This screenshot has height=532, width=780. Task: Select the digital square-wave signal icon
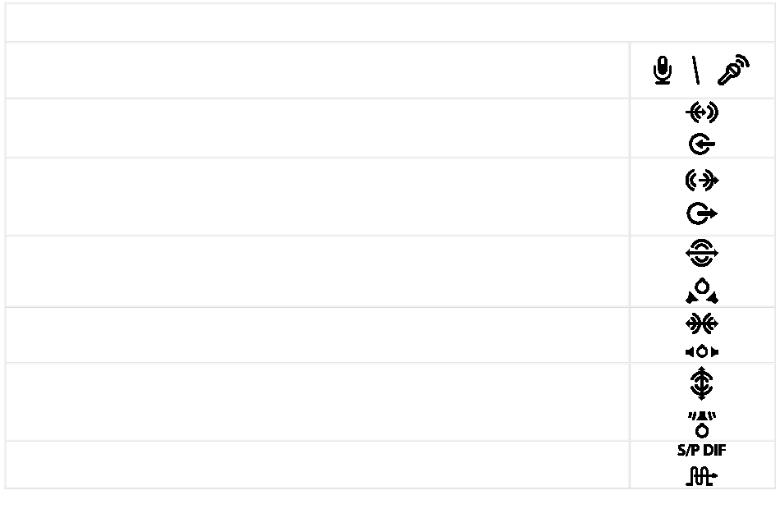click(x=702, y=476)
